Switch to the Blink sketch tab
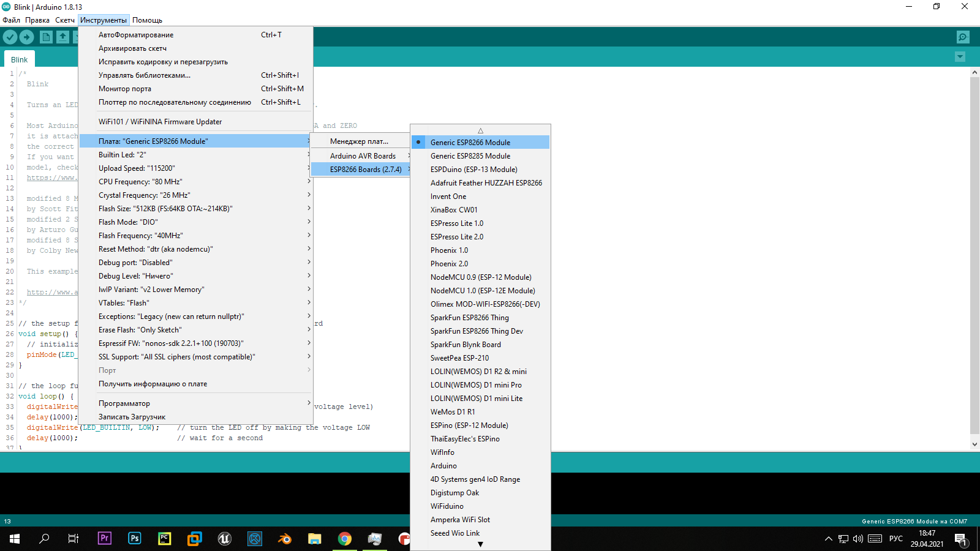Image resolution: width=980 pixels, height=551 pixels. (20, 59)
